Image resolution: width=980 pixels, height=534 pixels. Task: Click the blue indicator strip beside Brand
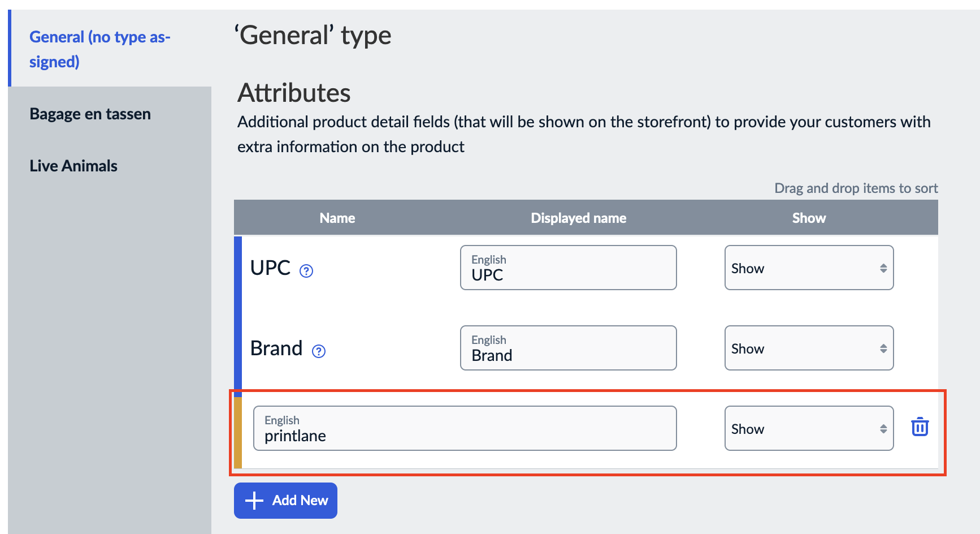(x=239, y=348)
